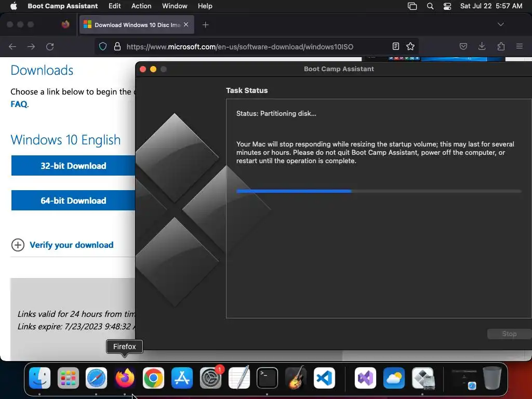Open the weather cloud app in Dock

point(394,378)
